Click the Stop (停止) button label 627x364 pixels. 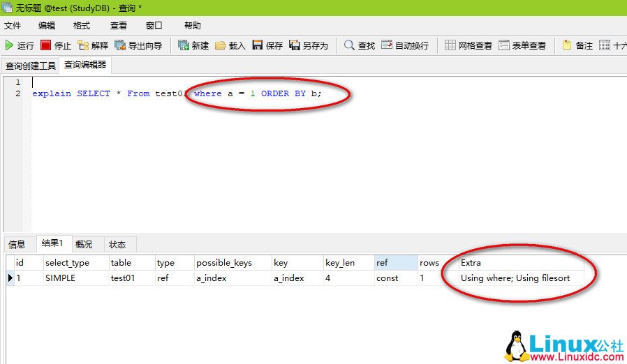point(63,45)
